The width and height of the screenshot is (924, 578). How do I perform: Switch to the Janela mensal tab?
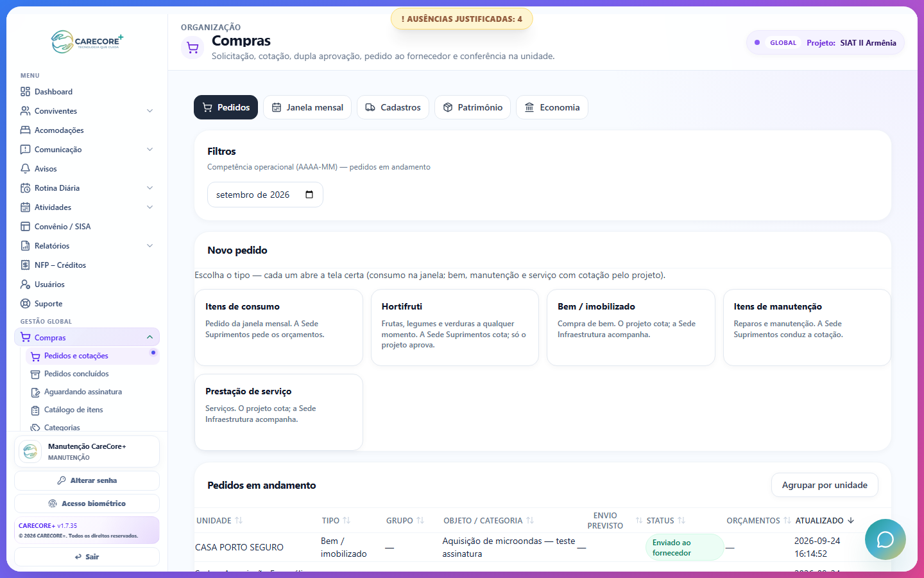pos(307,107)
